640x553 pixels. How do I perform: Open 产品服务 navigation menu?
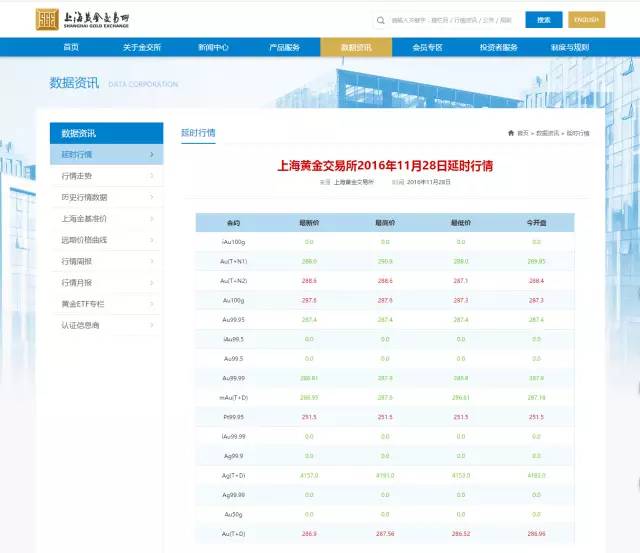click(284, 47)
